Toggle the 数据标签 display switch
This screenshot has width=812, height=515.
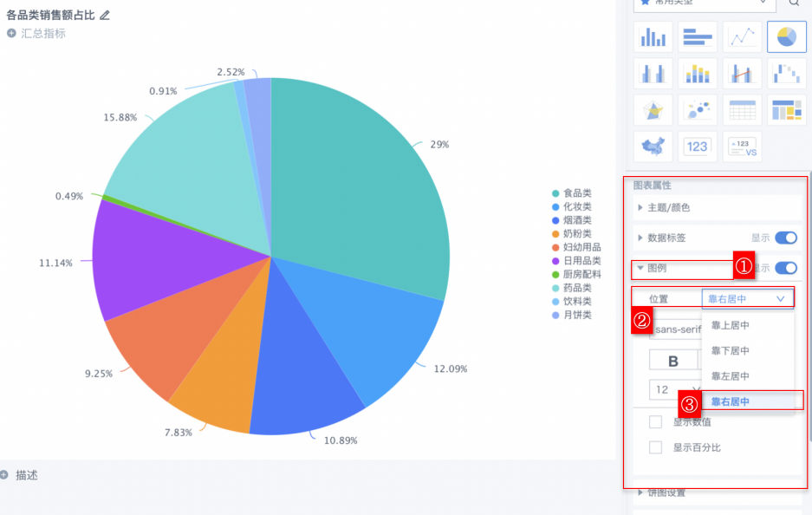pos(785,238)
